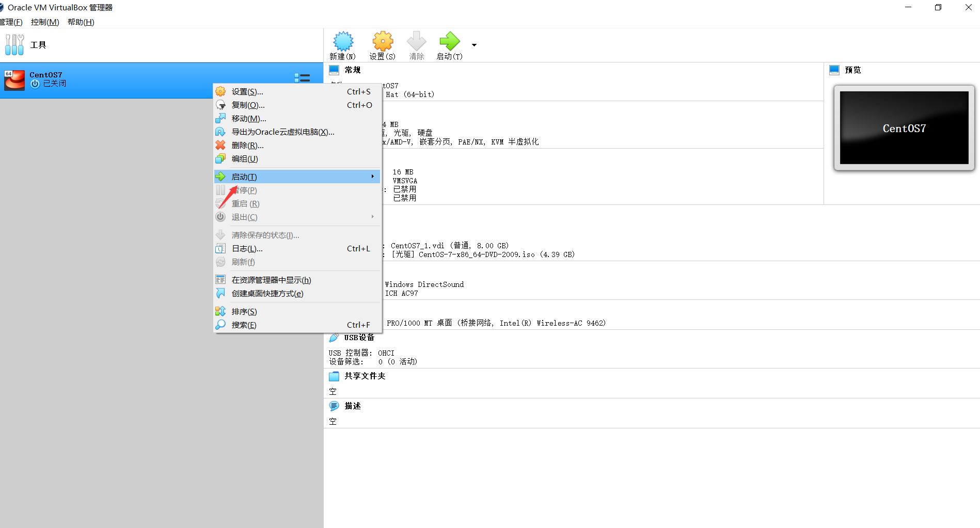Click the General section monitor icon
Image resolution: width=980 pixels, height=528 pixels.
[x=334, y=70]
